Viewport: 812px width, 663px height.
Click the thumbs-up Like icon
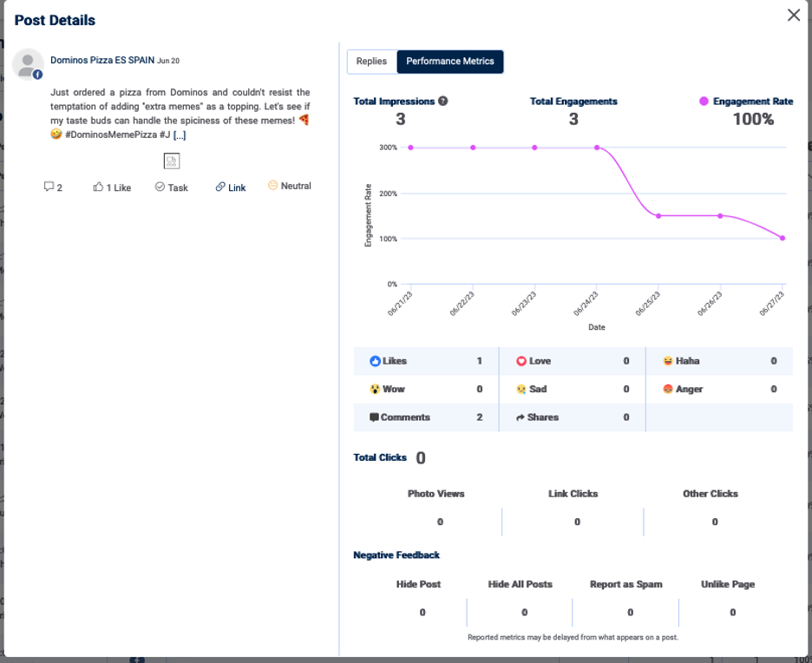[x=98, y=187]
